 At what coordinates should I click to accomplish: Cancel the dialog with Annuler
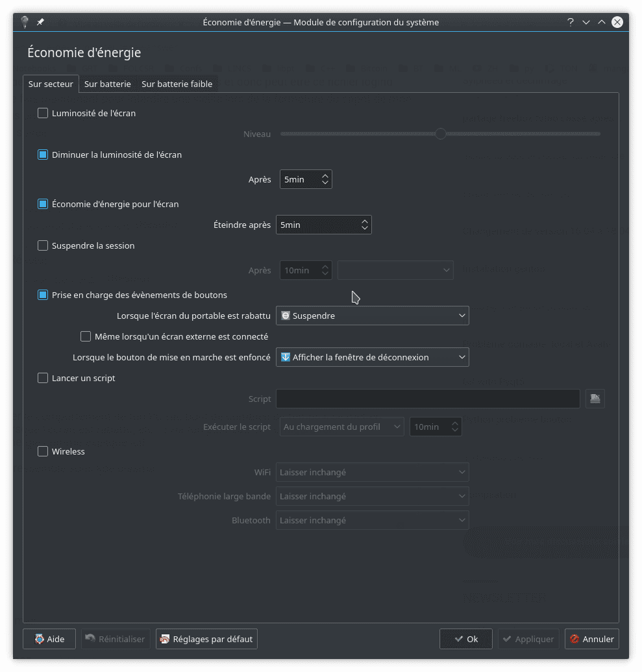tap(591, 639)
